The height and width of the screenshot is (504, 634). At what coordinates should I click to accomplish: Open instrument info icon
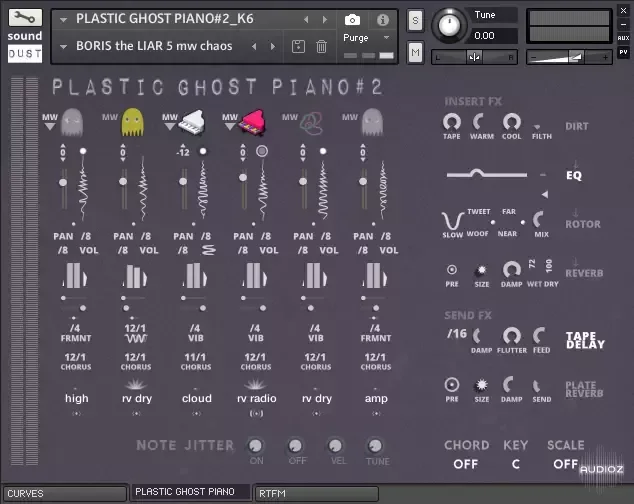point(383,20)
